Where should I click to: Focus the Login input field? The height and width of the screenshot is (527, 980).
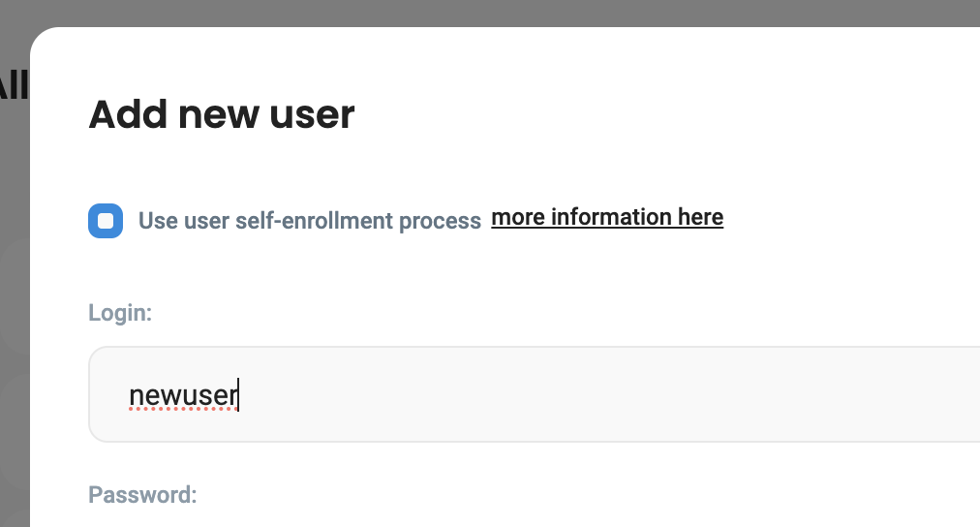pos(533,394)
